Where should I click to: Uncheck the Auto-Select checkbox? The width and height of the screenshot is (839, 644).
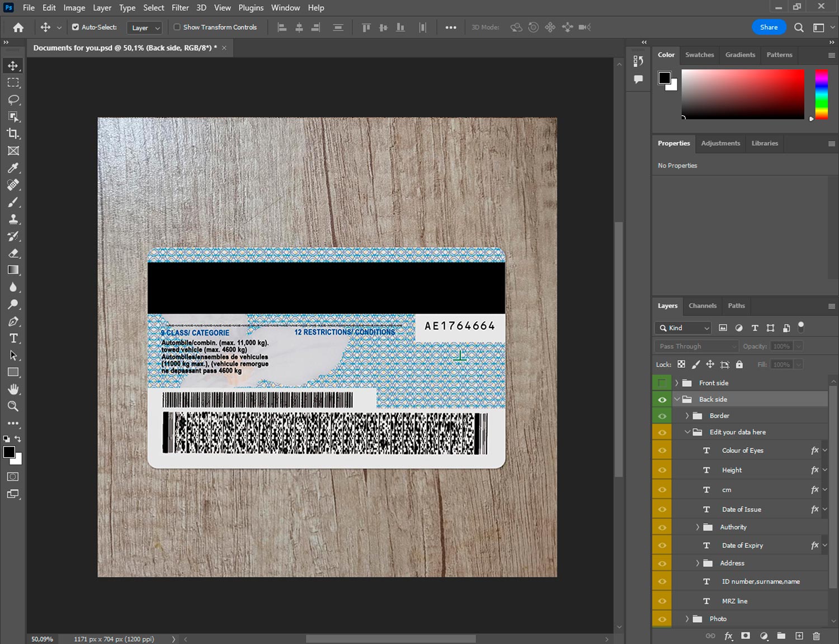(76, 27)
